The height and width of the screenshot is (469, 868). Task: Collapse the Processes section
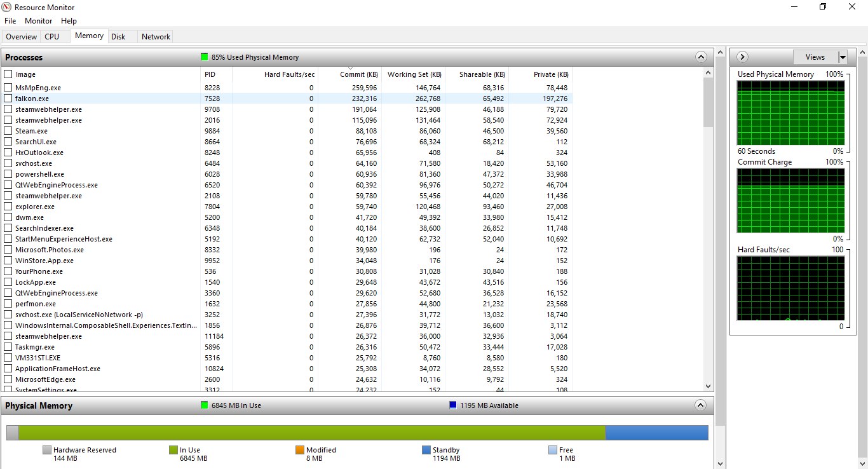(x=701, y=57)
